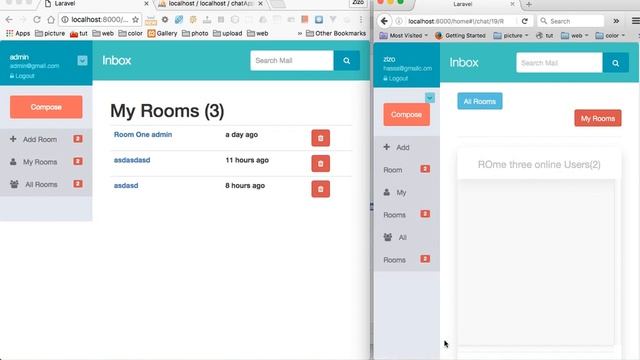Open the Firefox hamburger menu

pyautogui.click(x=635, y=21)
